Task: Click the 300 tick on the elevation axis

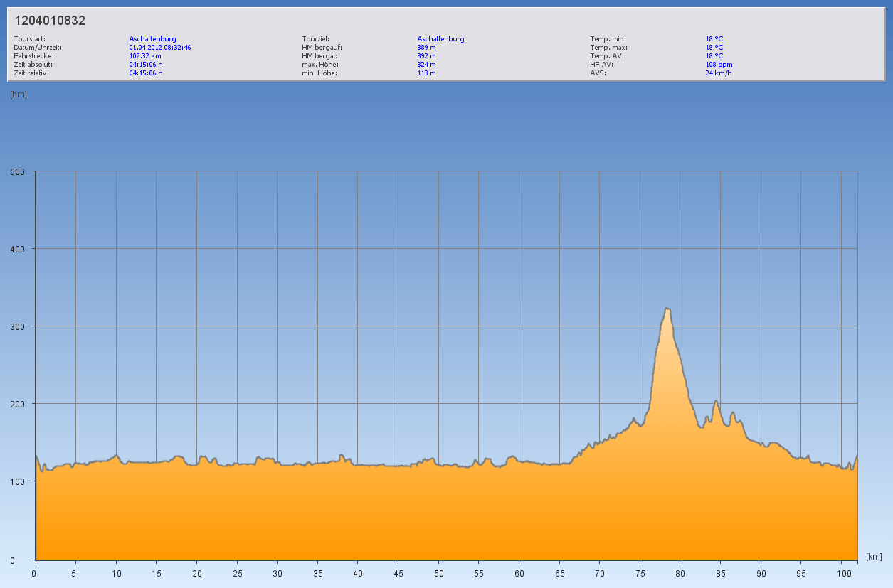Action: pos(17,326)
